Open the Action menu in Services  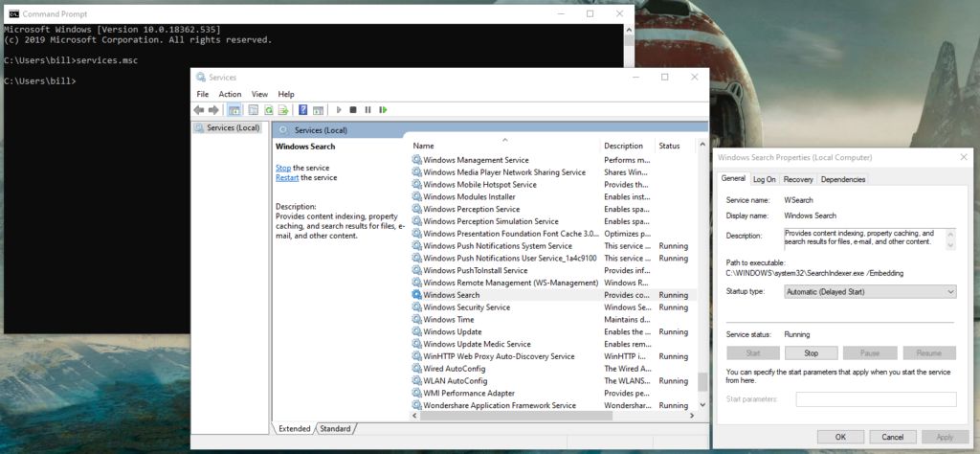[x=230, y=94]
